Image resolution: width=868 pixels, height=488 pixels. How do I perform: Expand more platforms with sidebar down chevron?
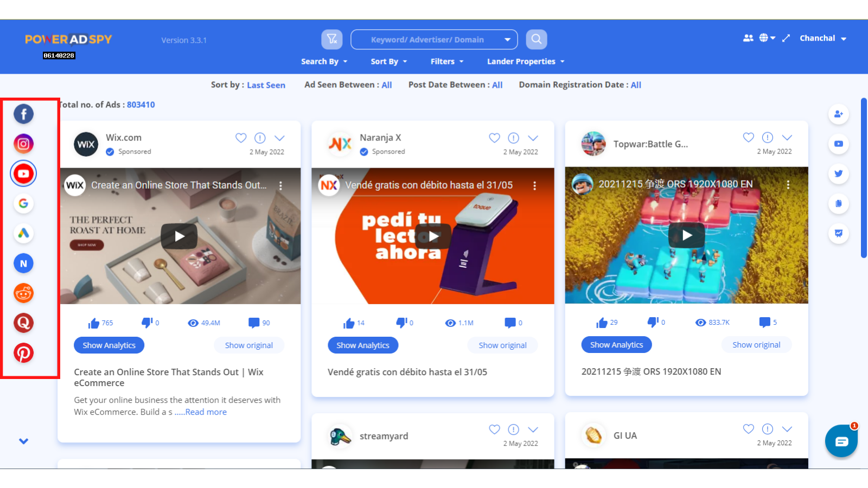point(23,441)
